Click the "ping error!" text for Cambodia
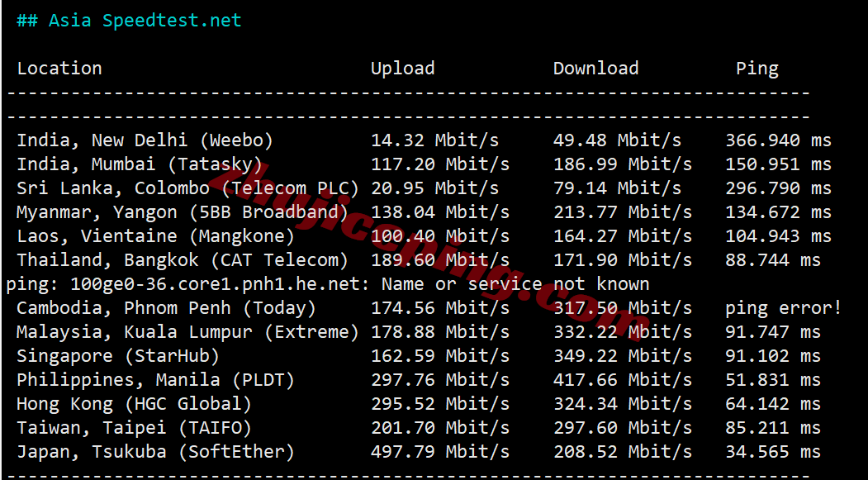Viewport: 868px width, 480px height. [784, 308]
